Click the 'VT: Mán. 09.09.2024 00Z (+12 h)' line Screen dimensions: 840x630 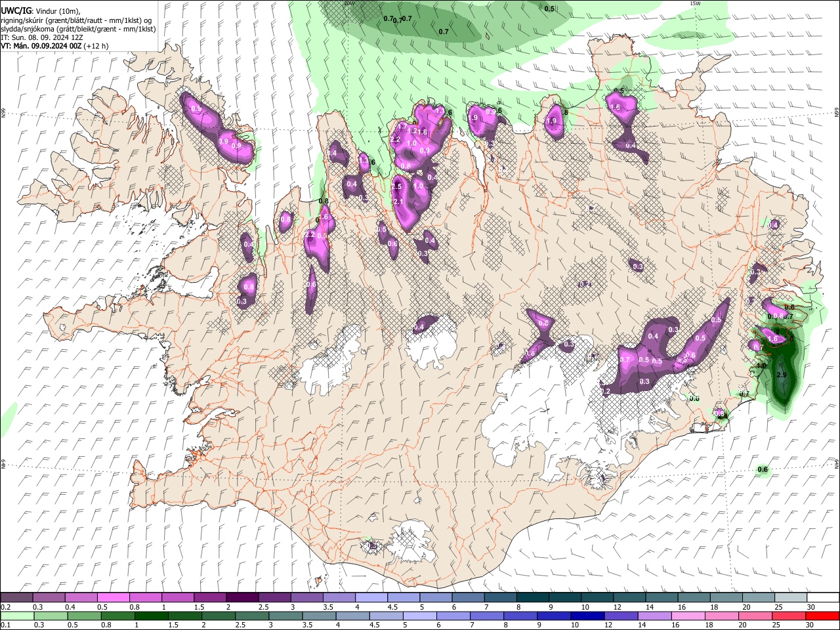coord(54,46)
